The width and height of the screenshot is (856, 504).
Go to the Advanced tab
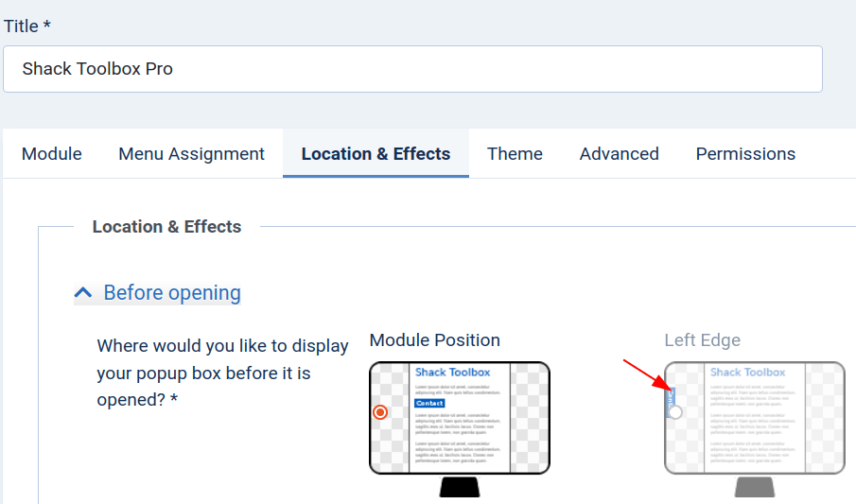tap(620, 154)
